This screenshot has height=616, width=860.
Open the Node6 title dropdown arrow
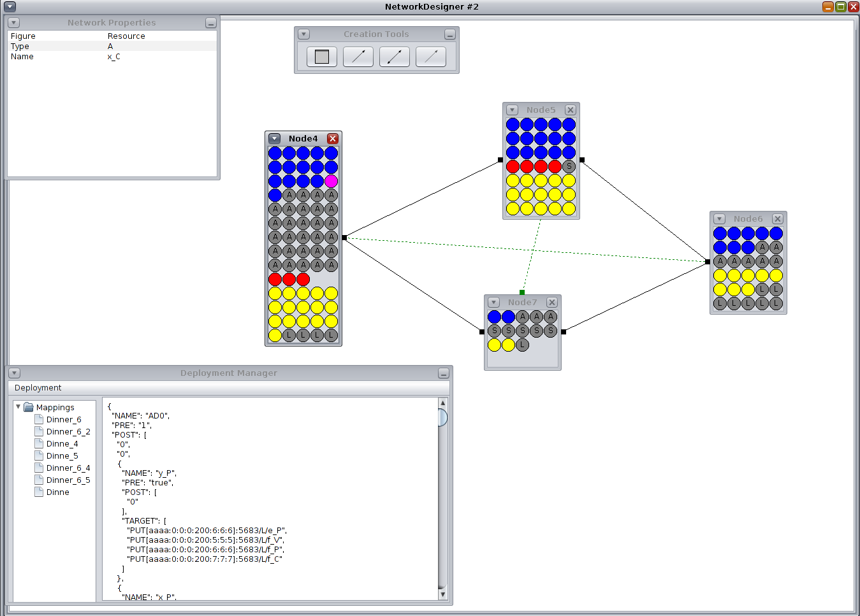719,219
